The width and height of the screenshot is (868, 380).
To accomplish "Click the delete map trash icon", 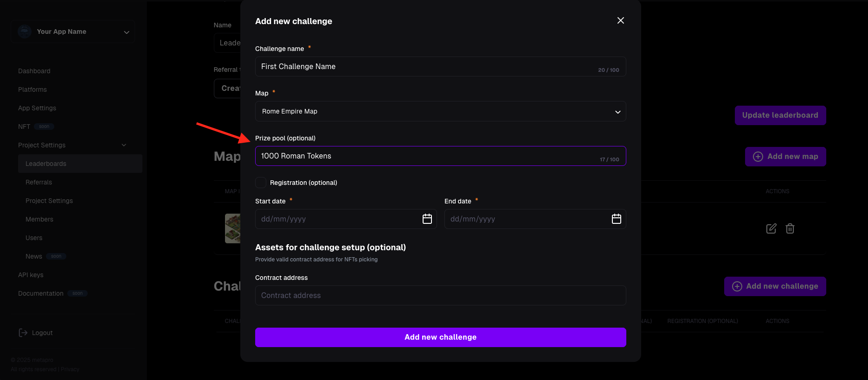I will tap(790, 228).
